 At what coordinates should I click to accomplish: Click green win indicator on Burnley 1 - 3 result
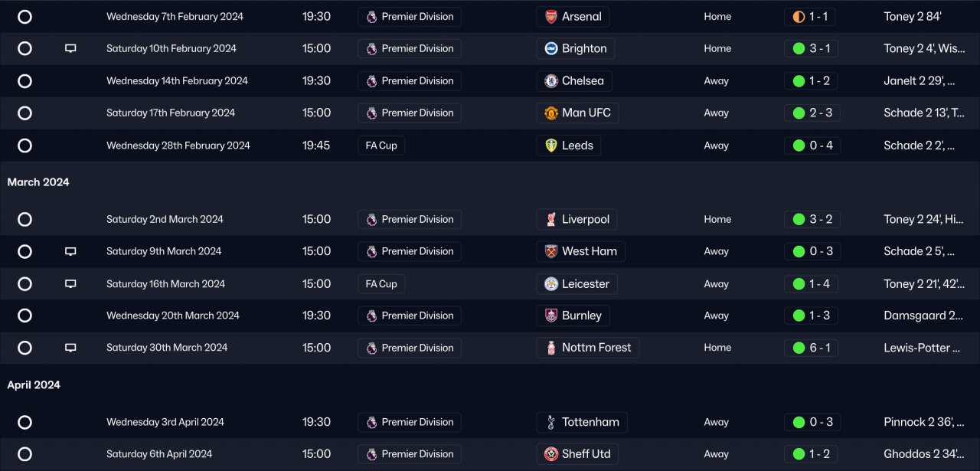coord(799,316)
